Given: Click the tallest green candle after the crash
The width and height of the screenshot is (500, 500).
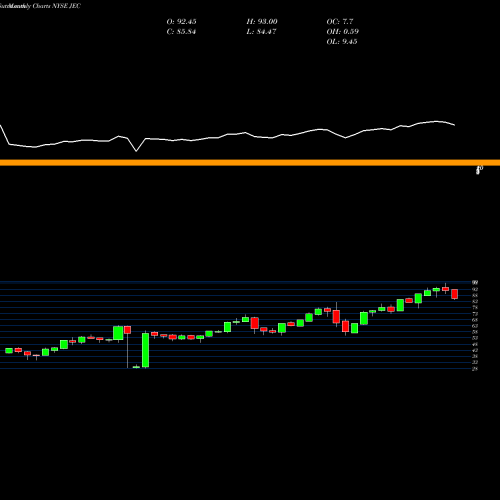Looking at the screenshot, I should [x=145, y=350].
